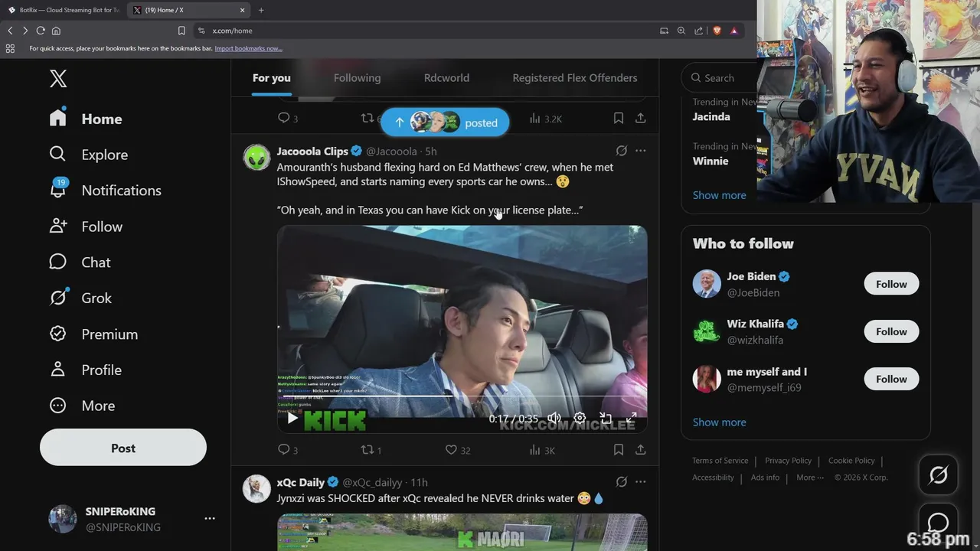
Task: Share the top partial post
Action: pyautogui.click(x=641, y=118)
